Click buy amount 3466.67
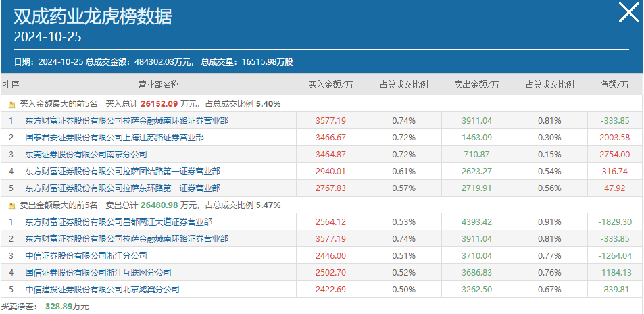This screenshot has width=644, height=314. pyautogui.click(x=330, y=138)
